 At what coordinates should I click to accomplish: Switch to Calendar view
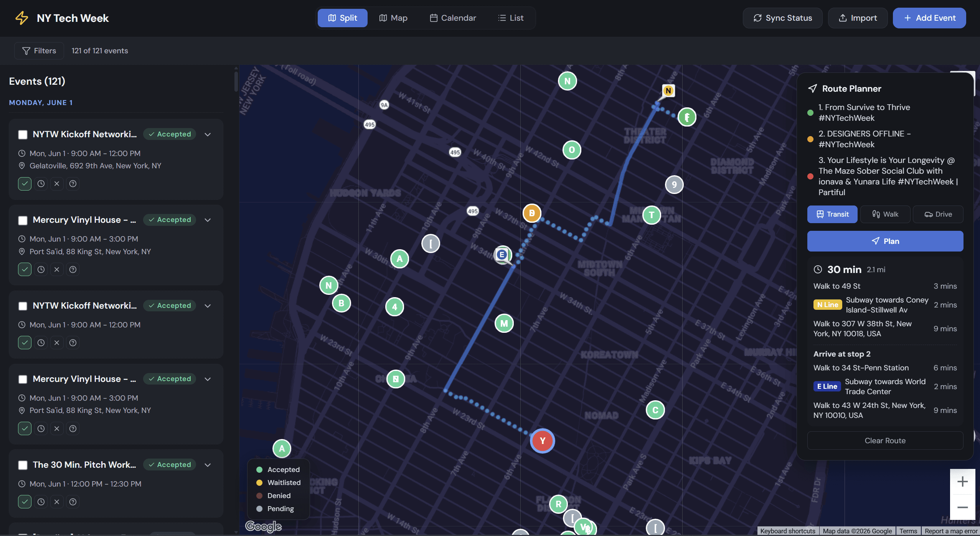pyautogui.click(x=453, y=18)
